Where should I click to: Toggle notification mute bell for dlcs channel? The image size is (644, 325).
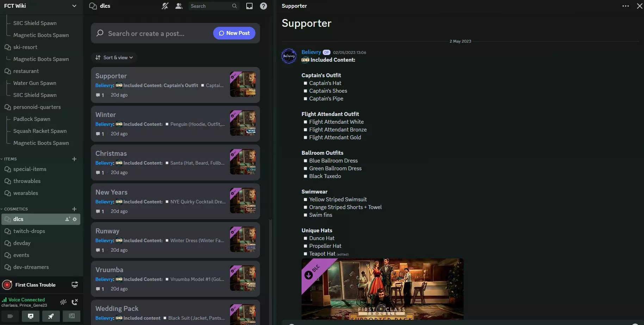click(x=165, y=6)
